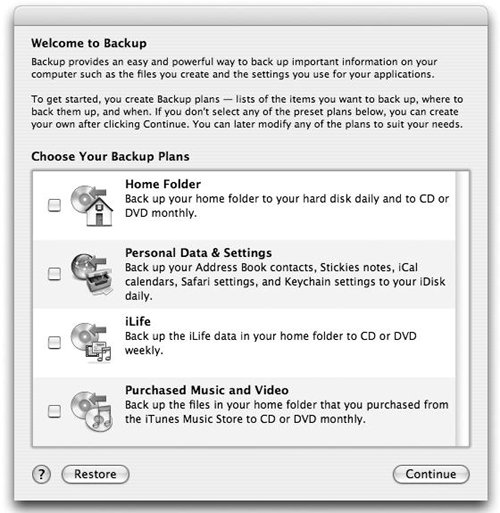Click the Home Folder daily backup description
Viewport: 500px width, 513px height.
click(287, 206)
